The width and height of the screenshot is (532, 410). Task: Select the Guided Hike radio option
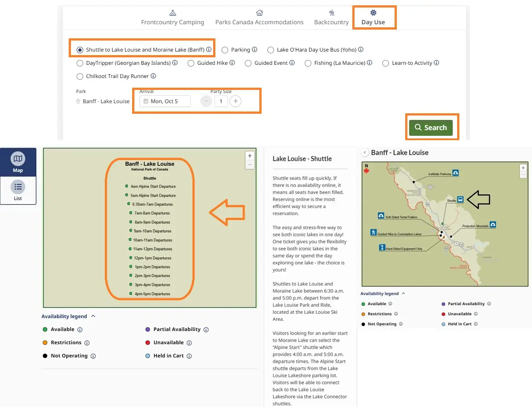point(191,63)
